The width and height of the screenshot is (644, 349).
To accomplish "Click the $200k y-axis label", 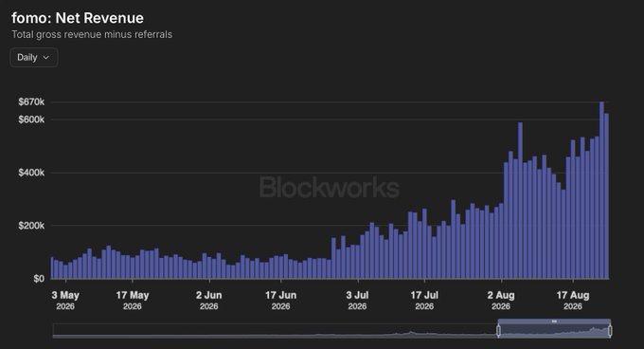I will click(31, 226).
